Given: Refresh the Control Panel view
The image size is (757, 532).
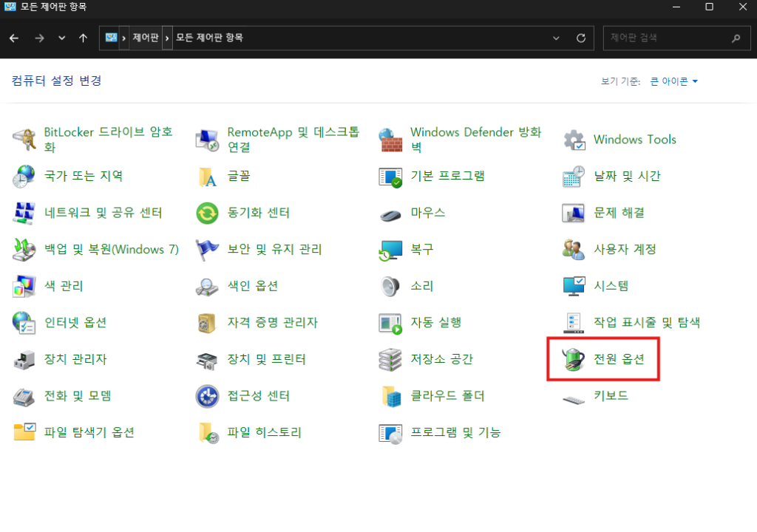Looking at the screenshot, I should 581,38.
